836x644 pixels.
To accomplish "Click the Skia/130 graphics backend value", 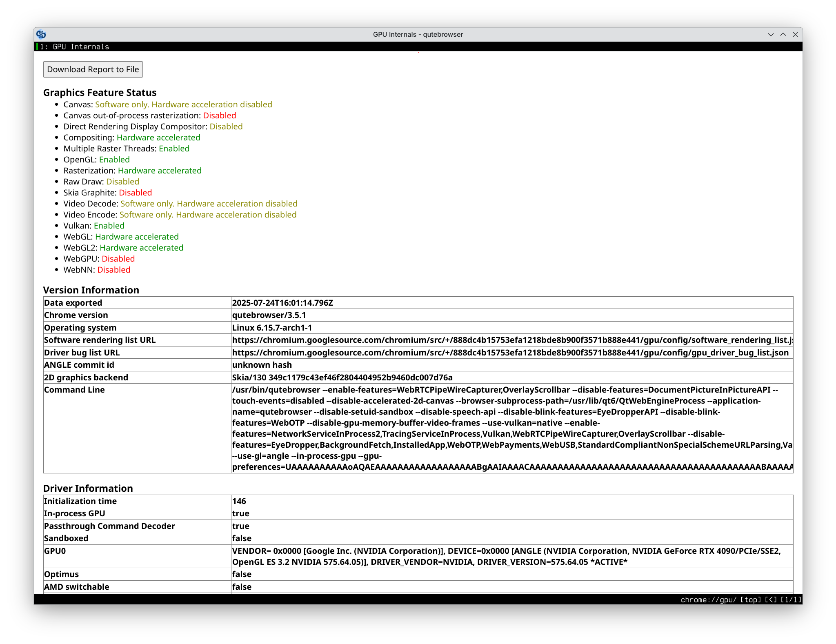I will 342,378.
